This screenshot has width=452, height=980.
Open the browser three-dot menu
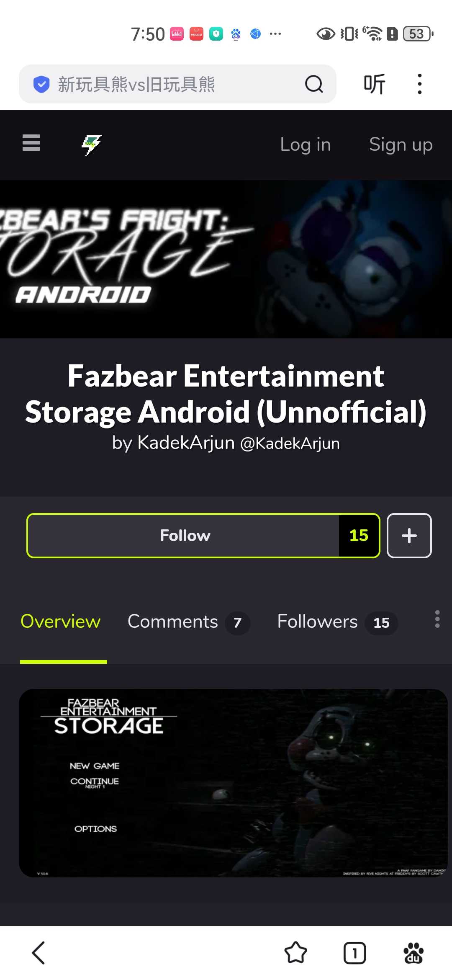tap(419, 84)
